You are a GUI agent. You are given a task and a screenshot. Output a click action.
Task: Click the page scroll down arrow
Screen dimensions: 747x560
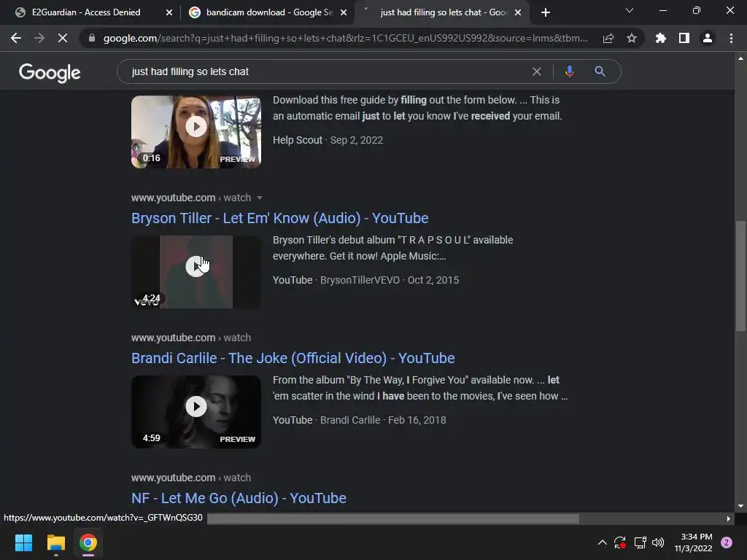tap(740, 506)
